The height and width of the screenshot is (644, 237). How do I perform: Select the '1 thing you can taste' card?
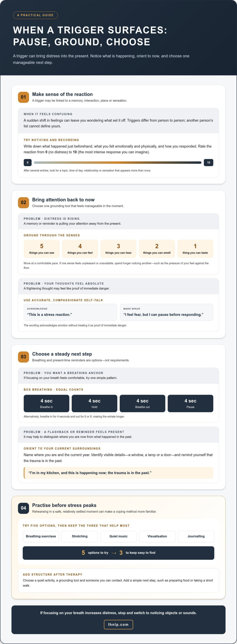(x=195, y=249)
